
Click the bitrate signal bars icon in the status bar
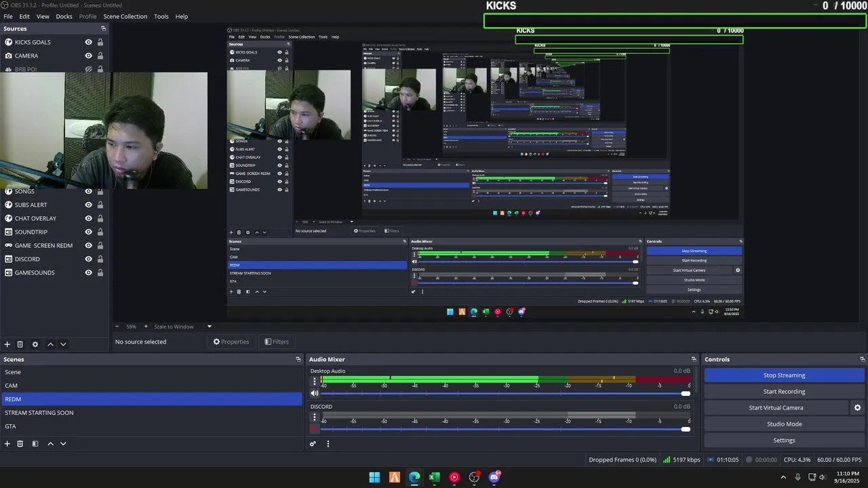point(667,460)
